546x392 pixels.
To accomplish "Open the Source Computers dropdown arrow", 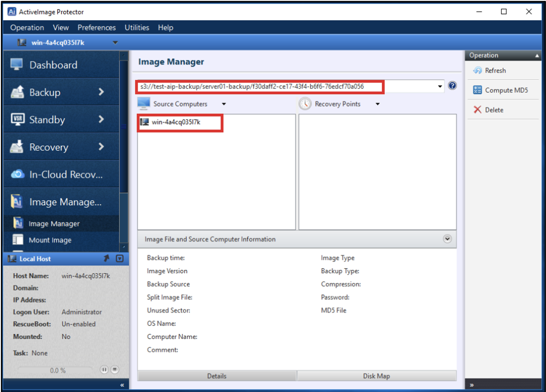I will coord(224,104).
